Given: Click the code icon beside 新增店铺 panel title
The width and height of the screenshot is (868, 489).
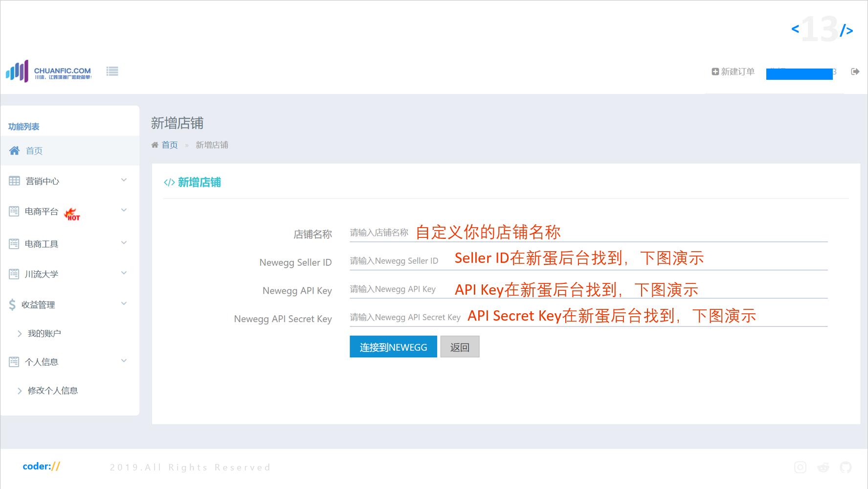Looking at the screenshot, I should tap(169, 183).
